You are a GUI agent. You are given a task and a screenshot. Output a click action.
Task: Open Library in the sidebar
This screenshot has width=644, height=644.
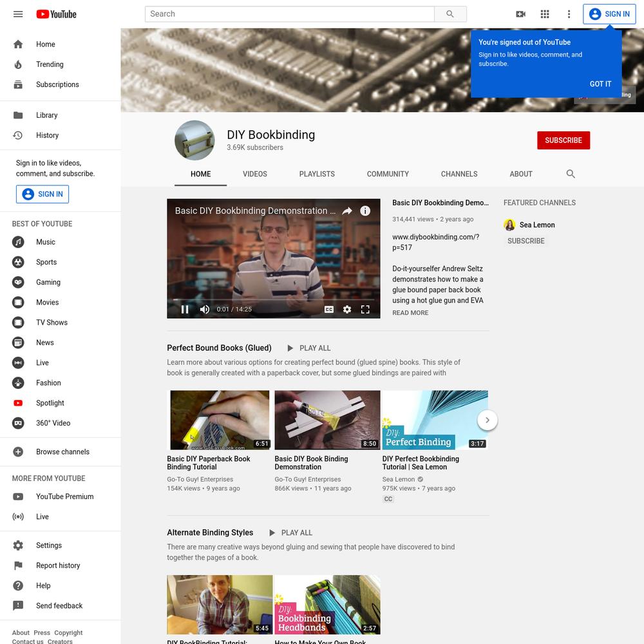point(61,115)
